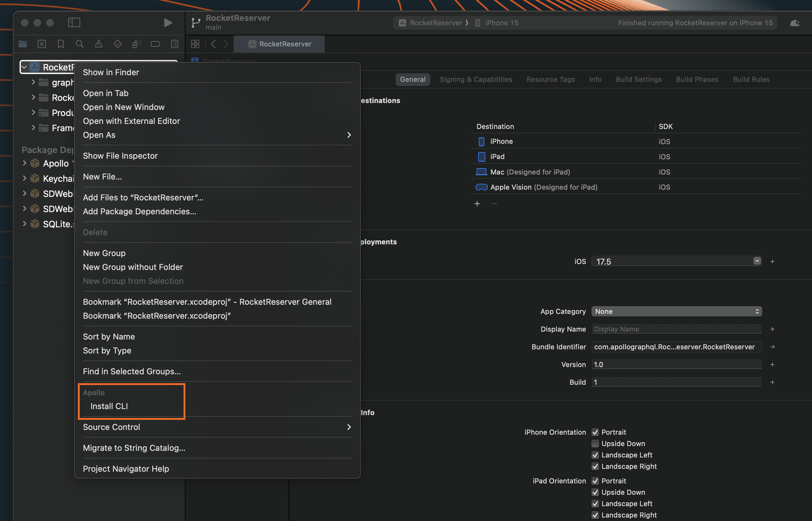Click the cloud status icon

[795, 23]
